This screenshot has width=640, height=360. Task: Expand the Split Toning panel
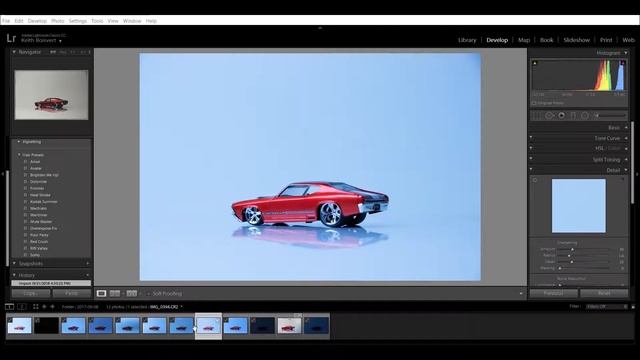[x=626, y=160]
